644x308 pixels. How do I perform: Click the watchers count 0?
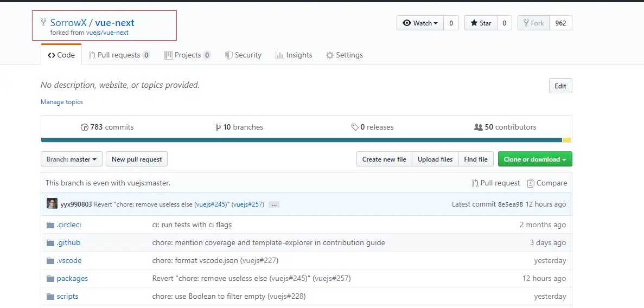451,23
